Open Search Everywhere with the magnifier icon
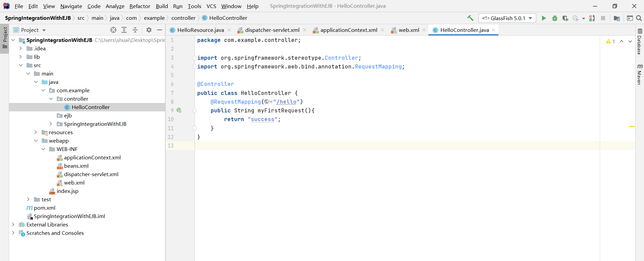 (x=639, y=18)
